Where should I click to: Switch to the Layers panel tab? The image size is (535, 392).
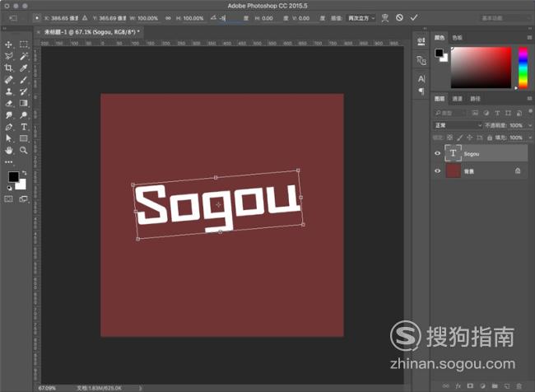point(440,99)
